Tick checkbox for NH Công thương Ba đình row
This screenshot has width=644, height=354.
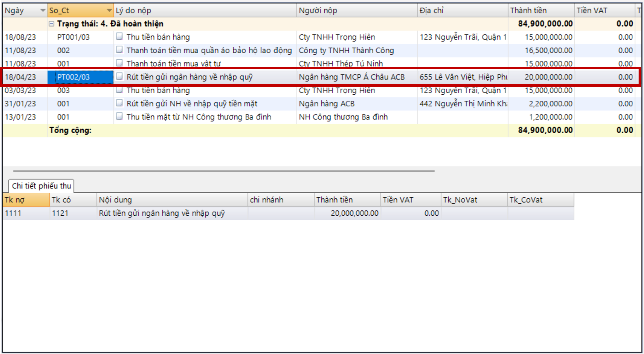tap(119, 116)
